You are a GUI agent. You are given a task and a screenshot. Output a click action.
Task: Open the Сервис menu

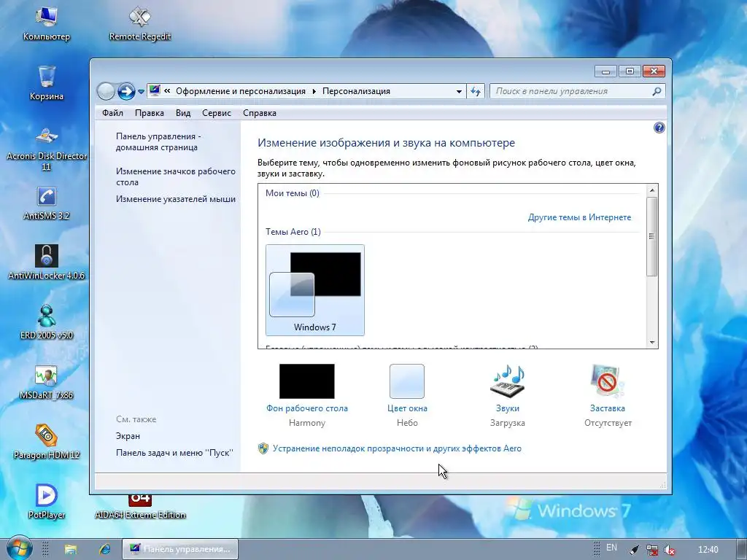click(x=216, y=113)
